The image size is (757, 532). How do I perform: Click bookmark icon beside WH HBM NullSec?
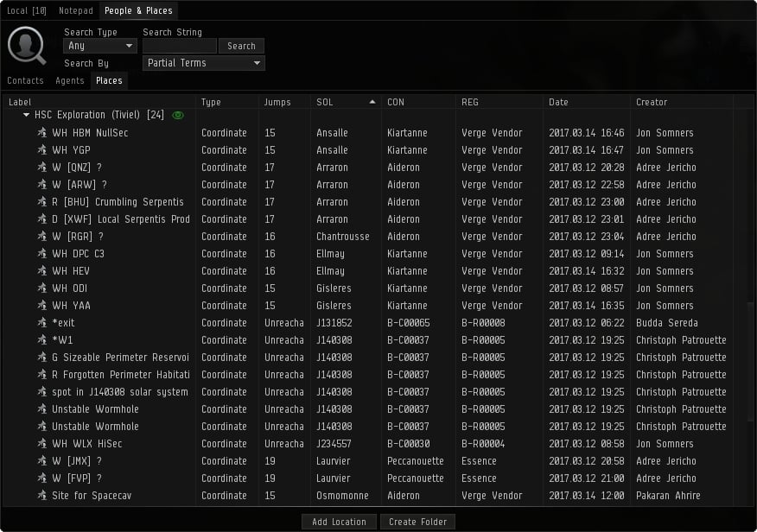click(x=41, y=133)
